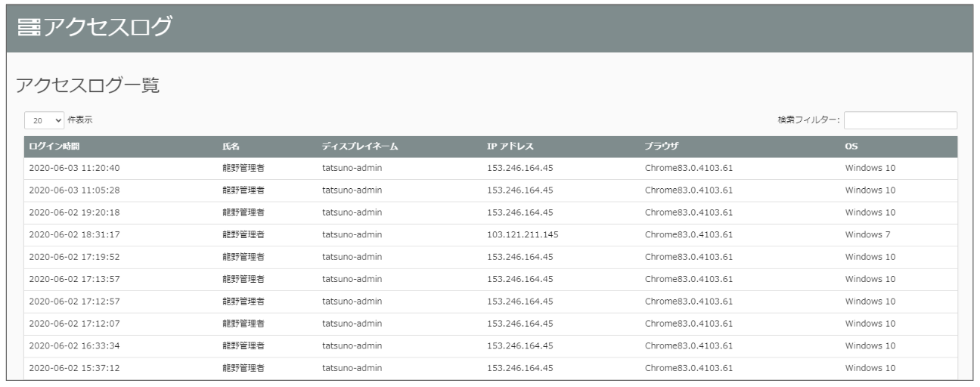Click the search filter input field
The width and height of the screenshot is (980, 387).
900,120
